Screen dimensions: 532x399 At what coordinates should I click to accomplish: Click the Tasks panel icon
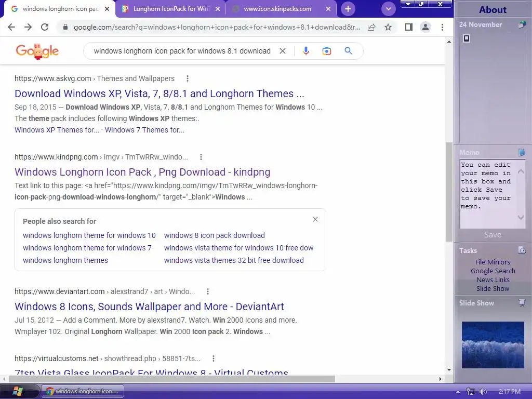(522, 250)
